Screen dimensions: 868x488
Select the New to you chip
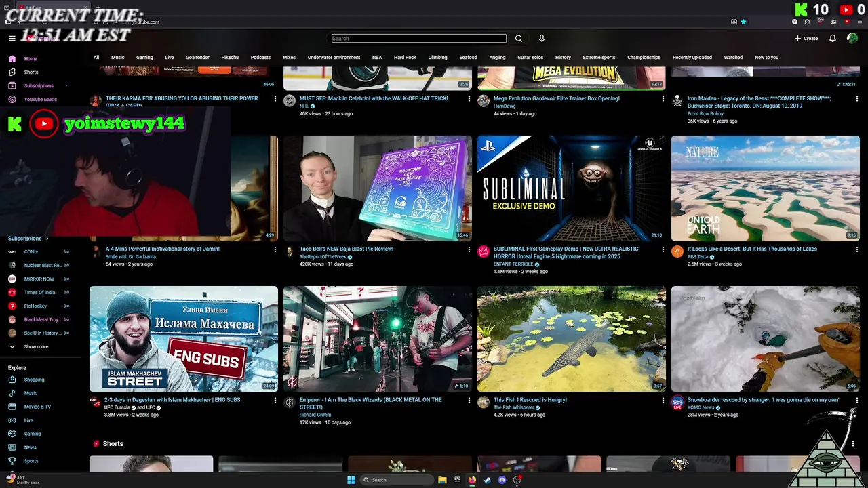(766, 58)
